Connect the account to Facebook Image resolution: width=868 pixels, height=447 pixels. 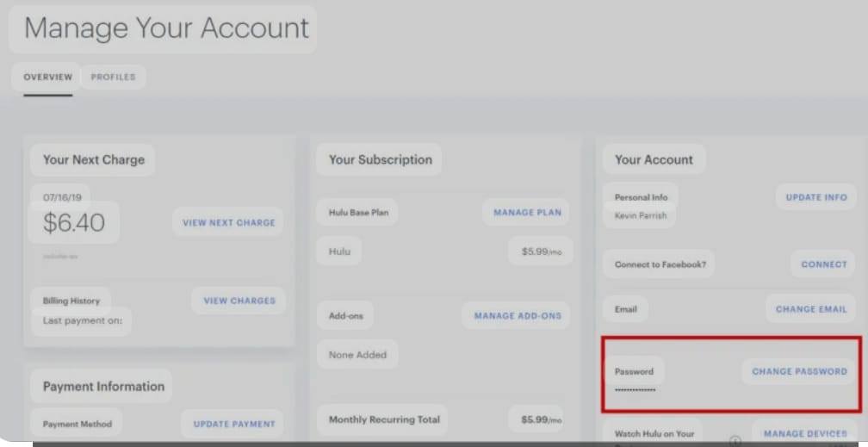pyautogui.click(x=824, y=264)
